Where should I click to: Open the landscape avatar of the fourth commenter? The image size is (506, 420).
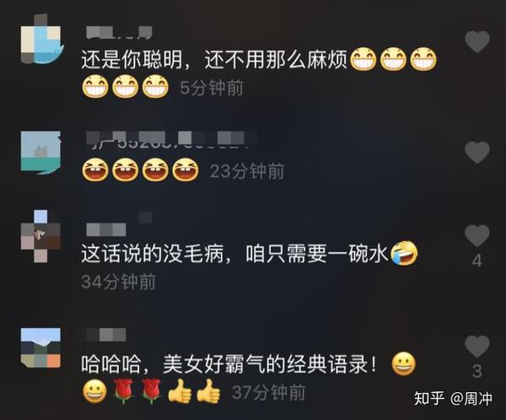40,347
